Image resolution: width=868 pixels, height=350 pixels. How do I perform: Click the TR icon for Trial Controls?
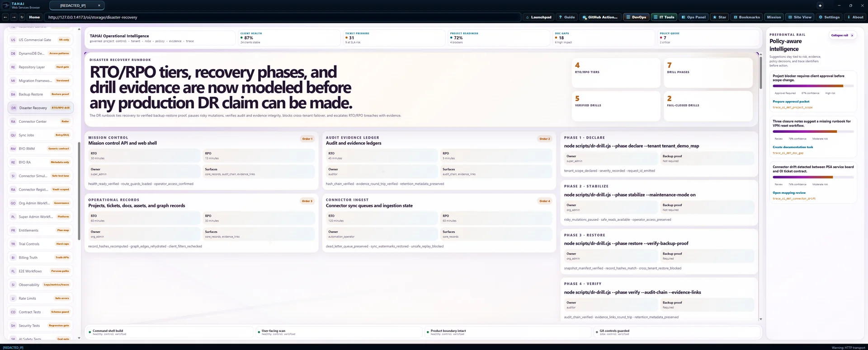coord(13,244)
